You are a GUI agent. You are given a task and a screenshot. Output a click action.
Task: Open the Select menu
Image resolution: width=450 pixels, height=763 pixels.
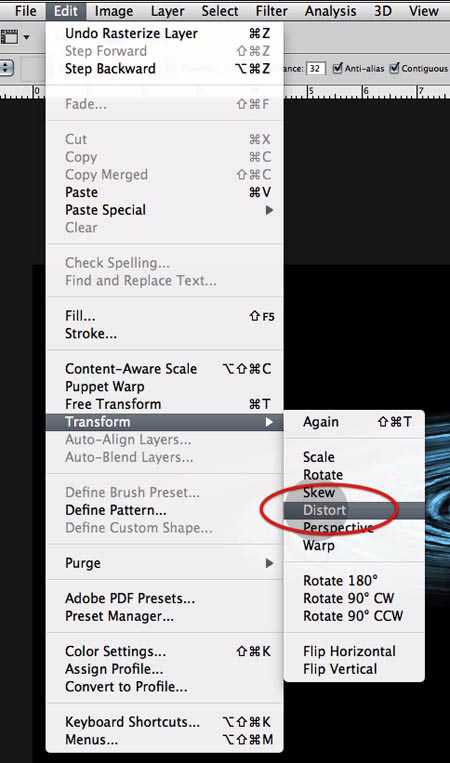click(x=220, y=11)
